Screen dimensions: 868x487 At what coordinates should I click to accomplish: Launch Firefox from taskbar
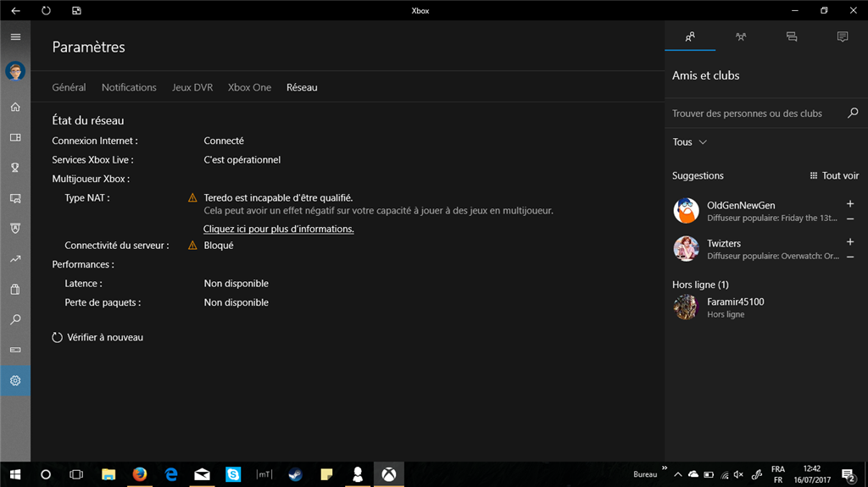pyautogui.click(x=140, y=474)
